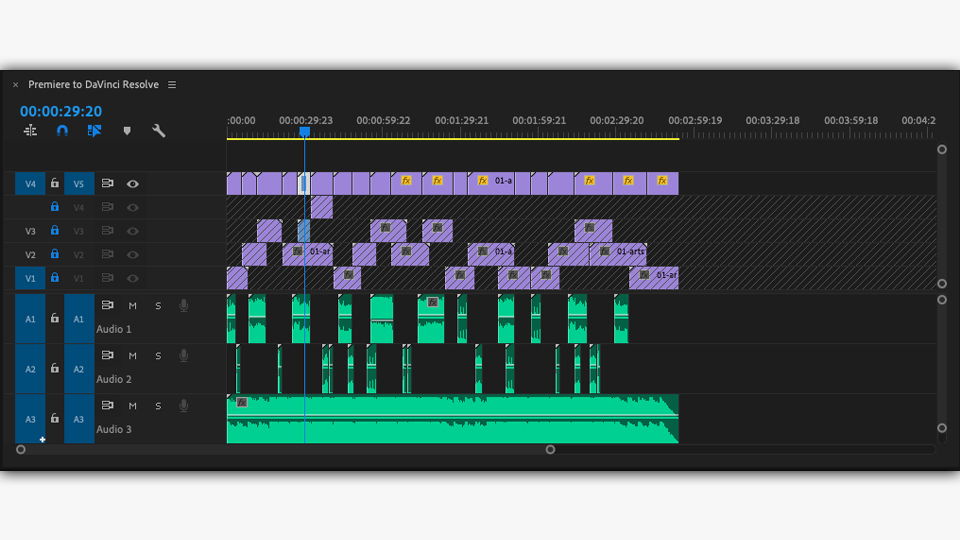Select the long audio clip on Audio 3

click(x=452, y=419)
